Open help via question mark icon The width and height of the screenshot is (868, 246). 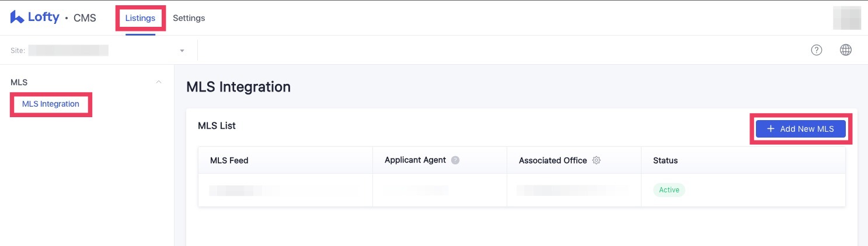pyautogui.click(x=817, y=50)
